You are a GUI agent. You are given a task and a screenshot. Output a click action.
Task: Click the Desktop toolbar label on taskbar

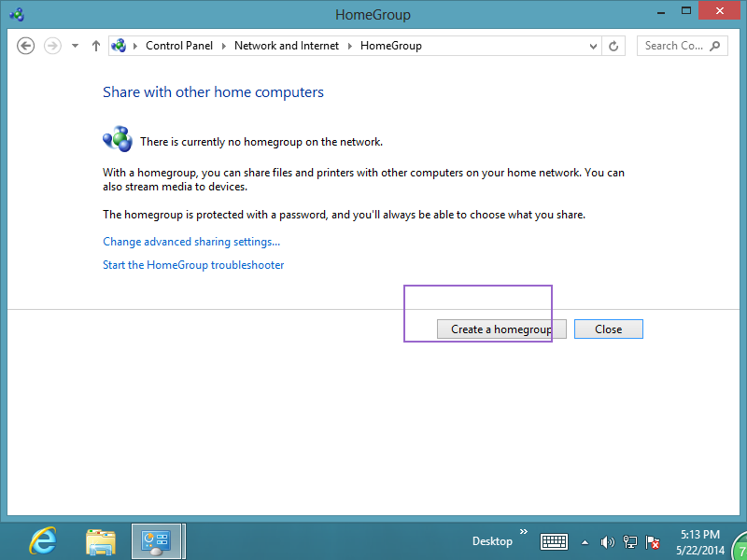492,541
